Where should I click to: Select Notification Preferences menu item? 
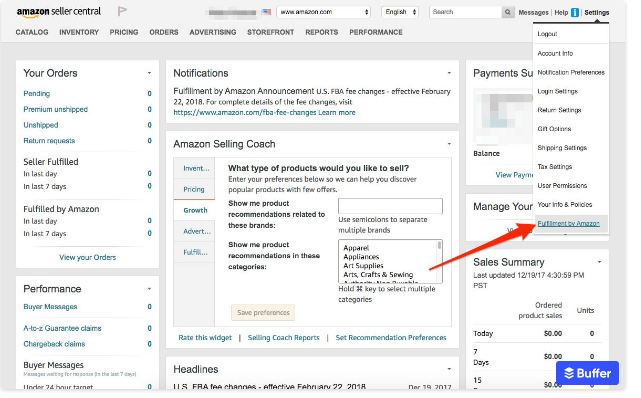[x=571, y=72]
